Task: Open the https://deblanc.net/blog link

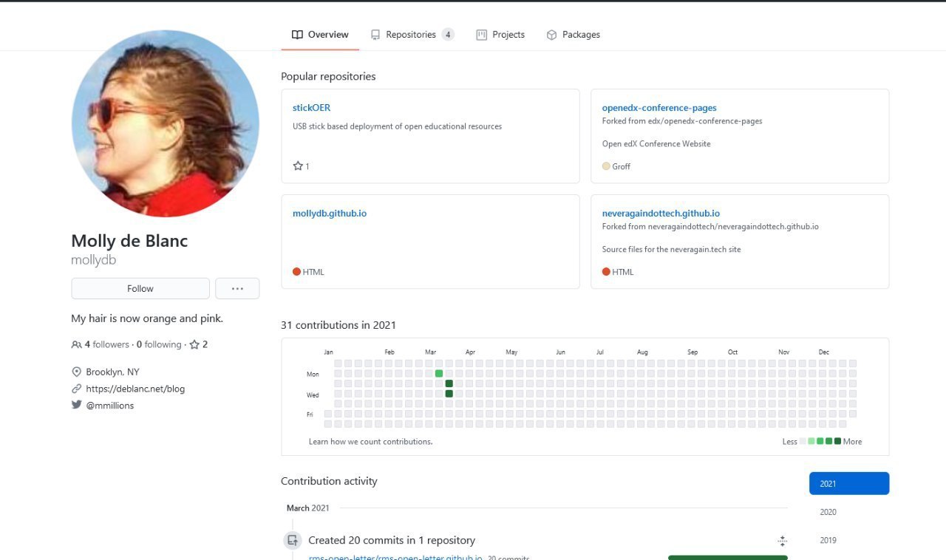Action: tap(135, 389)
